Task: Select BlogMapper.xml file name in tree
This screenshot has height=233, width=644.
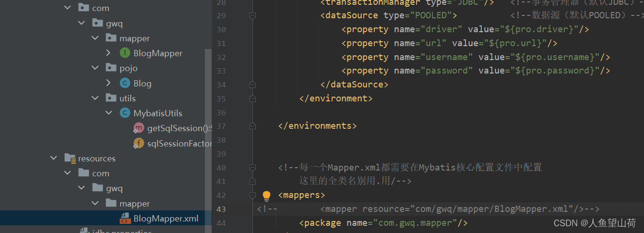Action: pos(166,219)
